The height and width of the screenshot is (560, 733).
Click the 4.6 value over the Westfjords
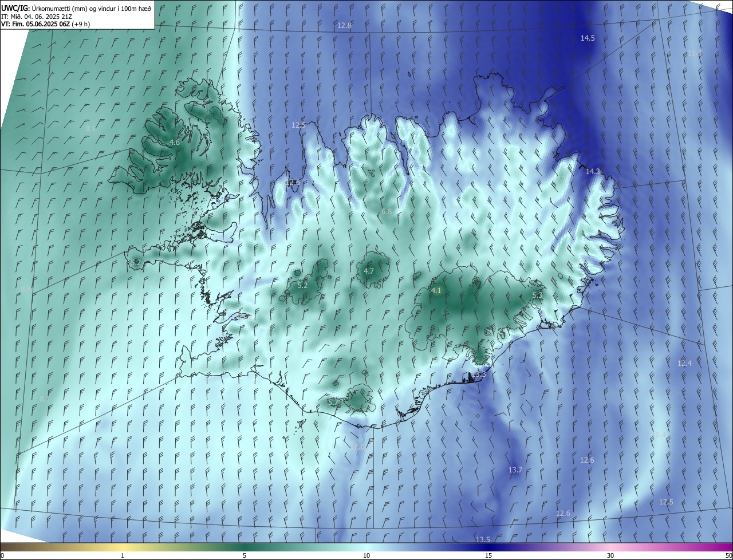[175, 142]
